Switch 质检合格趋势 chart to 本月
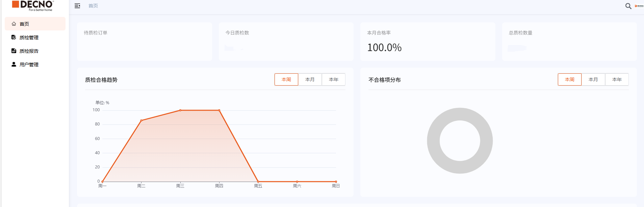 pos(310,79)
